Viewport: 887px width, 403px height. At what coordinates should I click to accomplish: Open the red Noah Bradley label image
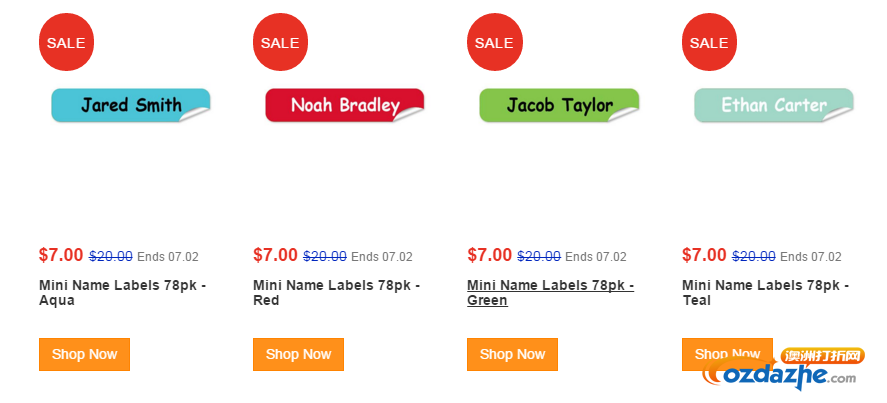coord(345,105)
